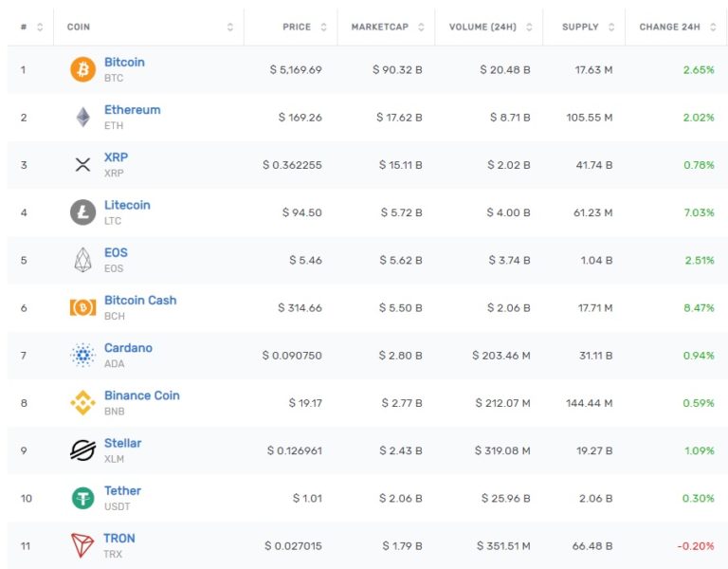
Task: Select XRP price $ 0.362255
Action: (292, 165)
